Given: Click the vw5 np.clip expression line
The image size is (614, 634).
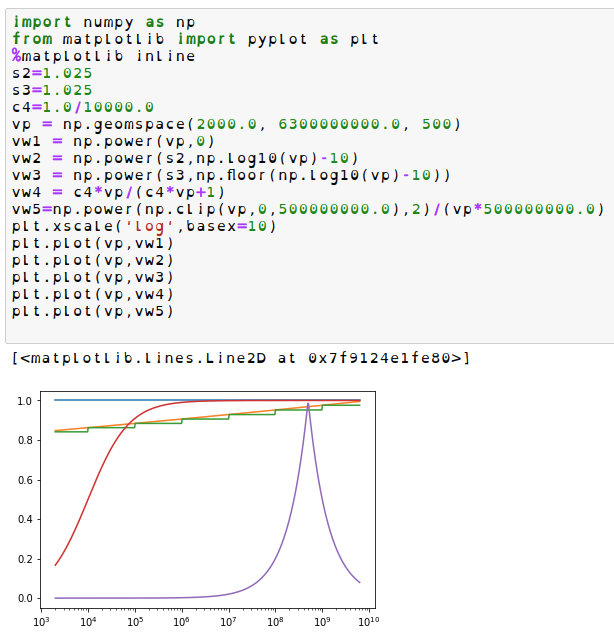Looking at the screenshot, I should click(308, 209).
